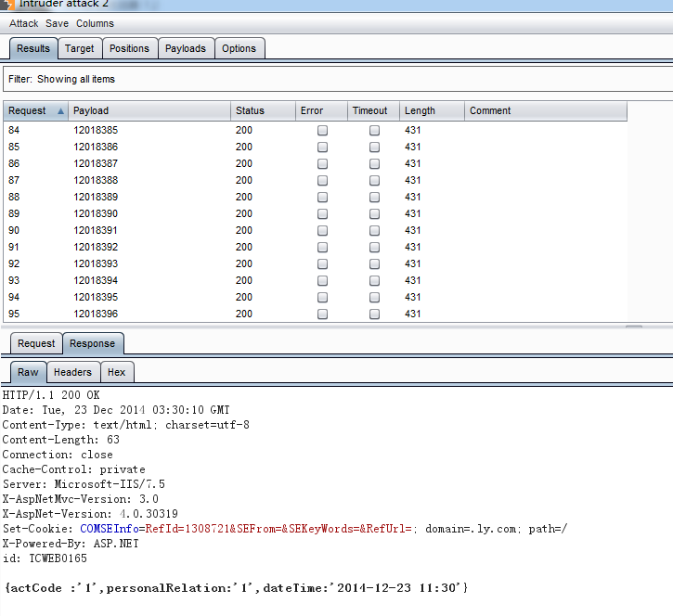
Task: Sort by the Status column header
Action: click(x=263, y=110)
